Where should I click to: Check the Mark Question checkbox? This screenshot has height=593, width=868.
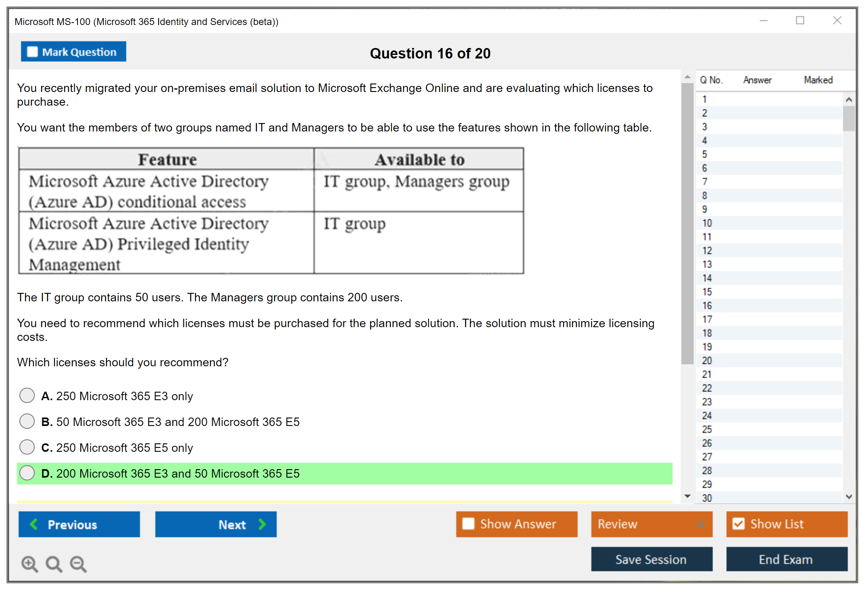pyautogui.click(x=32, y=52)
